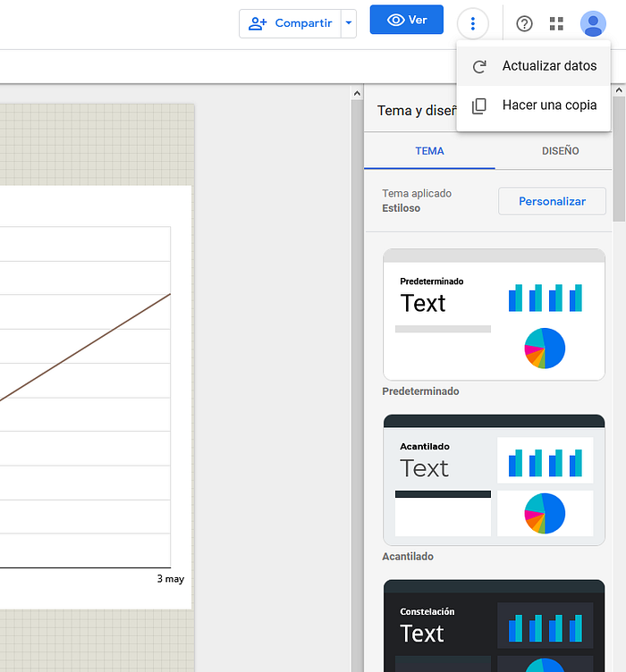Click the canvas scrollbar up arrow

point(357,93)
